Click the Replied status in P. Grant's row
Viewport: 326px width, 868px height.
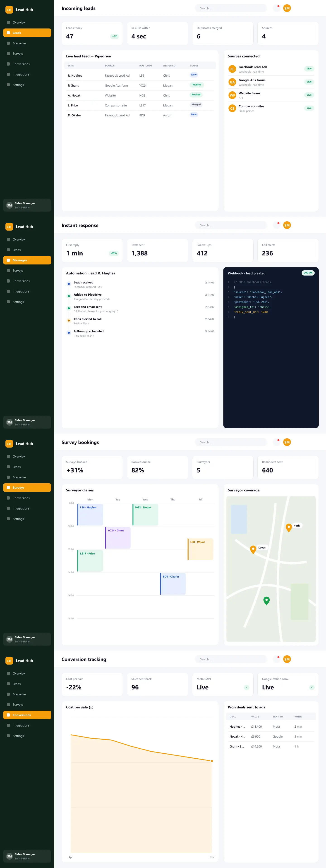click(197, 85)
